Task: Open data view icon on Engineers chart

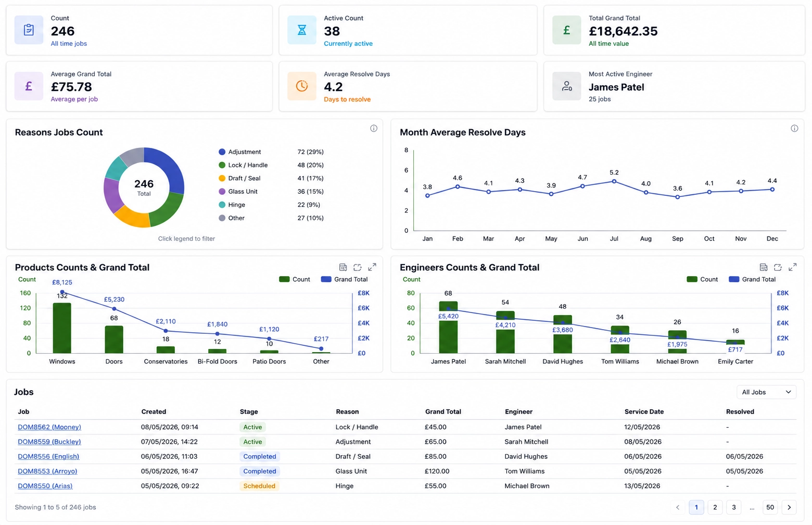Action: coord(764,267)
